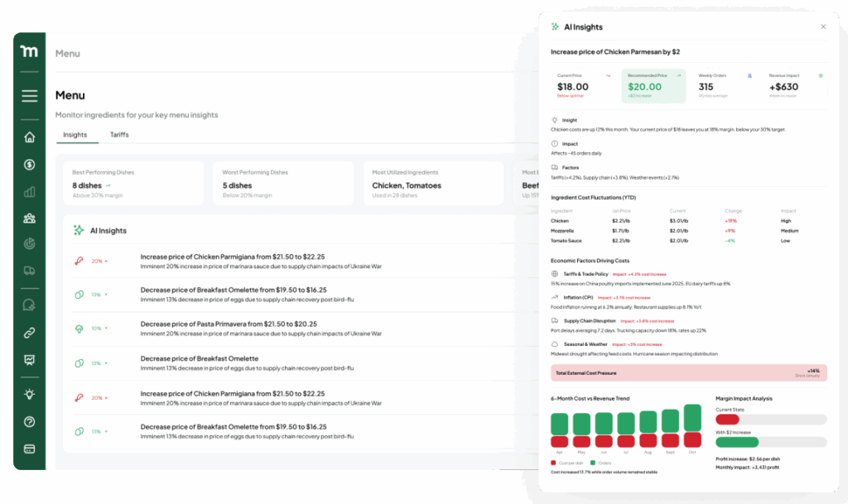Open the Best Performing Dishes card

coord(133,184)
